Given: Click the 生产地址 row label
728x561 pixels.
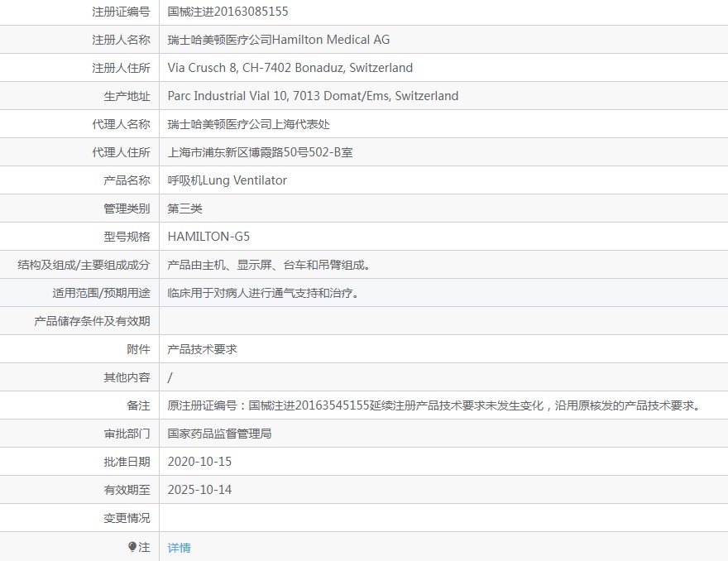Looking at the screenshot, I should tap(127, 96).
